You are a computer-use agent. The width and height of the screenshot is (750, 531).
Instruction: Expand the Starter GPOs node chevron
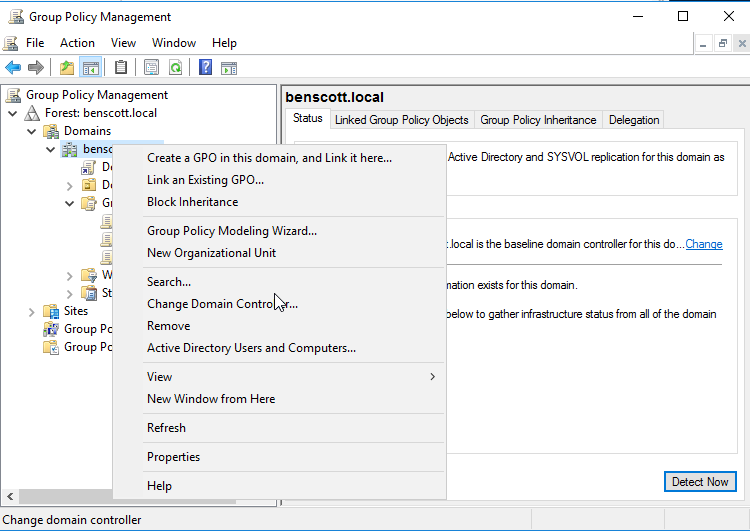point(70,294)
